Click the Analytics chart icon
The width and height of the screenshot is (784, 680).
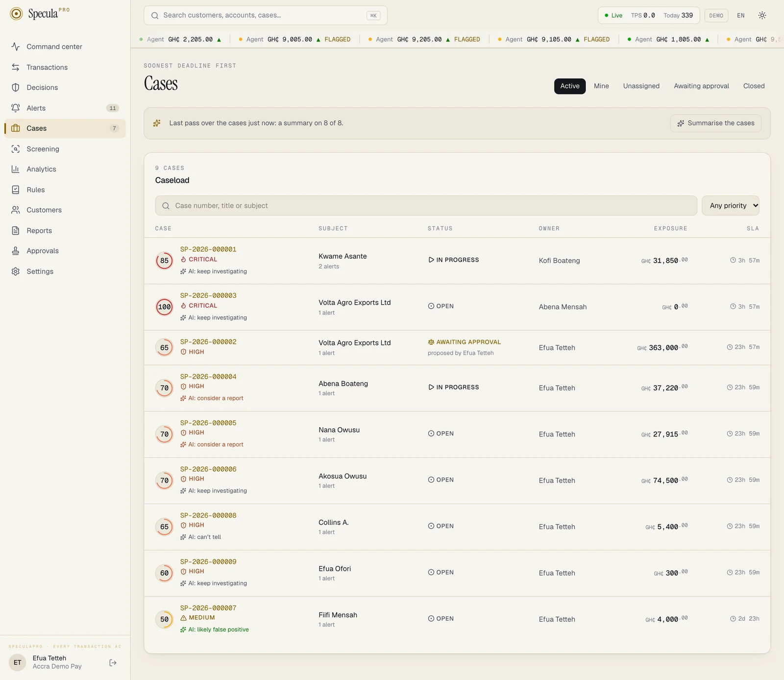point(16,169)
